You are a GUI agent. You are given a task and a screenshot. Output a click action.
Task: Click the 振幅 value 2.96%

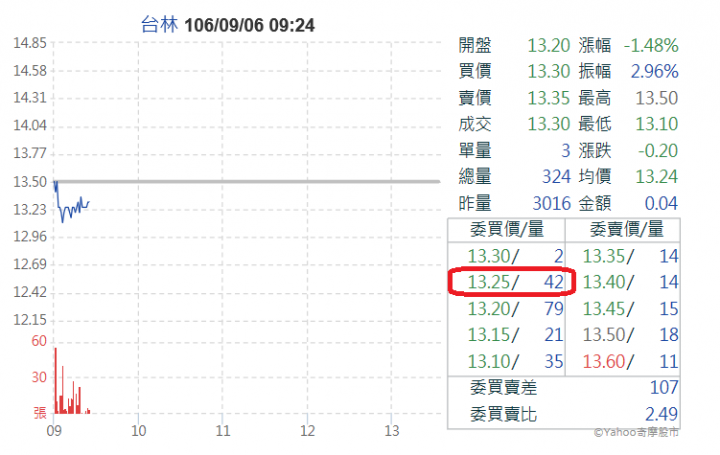pos(654,71)
